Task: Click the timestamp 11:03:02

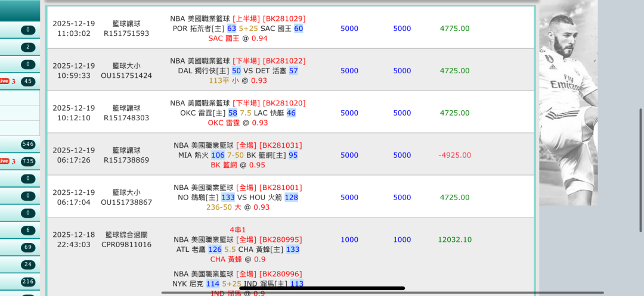Action: 74,33
